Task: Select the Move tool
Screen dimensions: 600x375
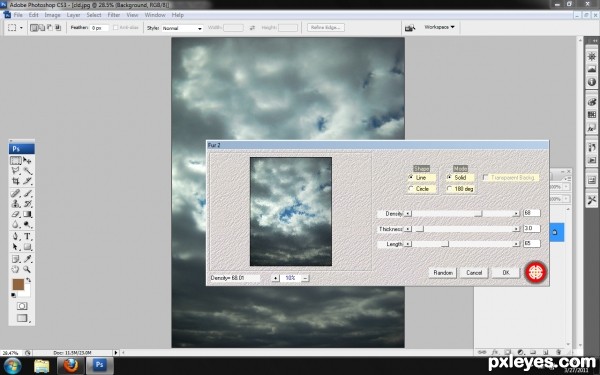Action: pos(27,160)
